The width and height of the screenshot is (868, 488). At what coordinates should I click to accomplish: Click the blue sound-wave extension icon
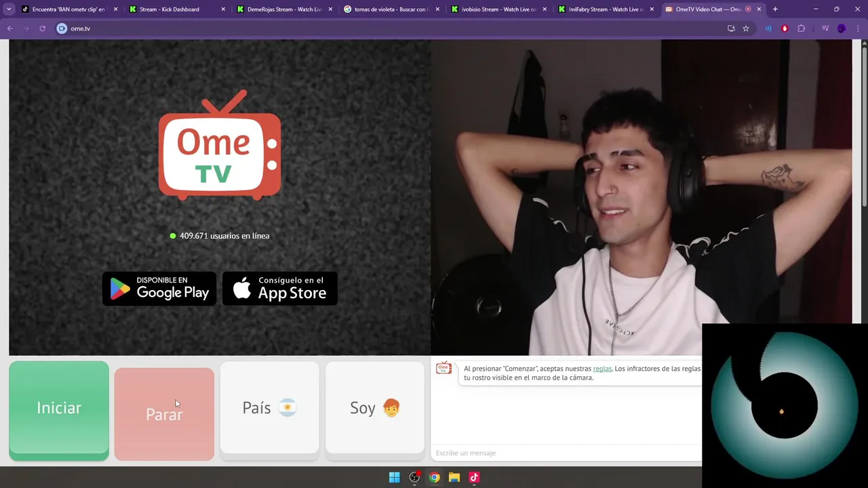click(x=768, y=28)
